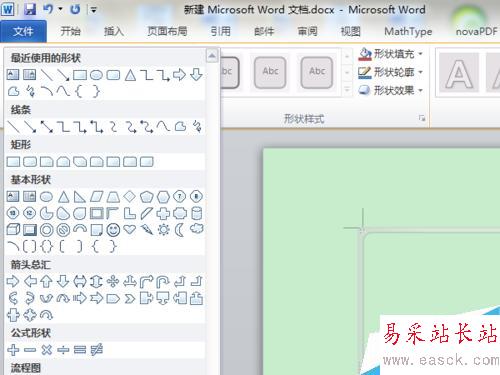Select the donut ring shape
This screenshot has width=500, height=375.
tap(46, 230)
